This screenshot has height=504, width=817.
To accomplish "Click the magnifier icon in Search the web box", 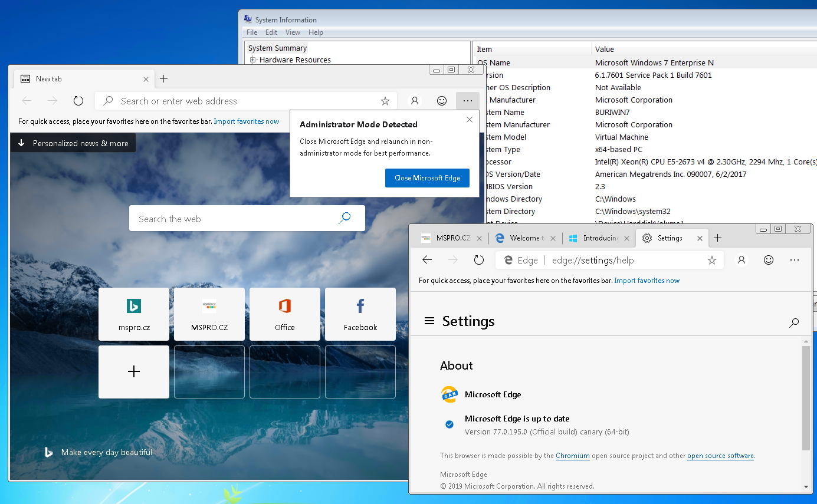I will pos(345,218).
